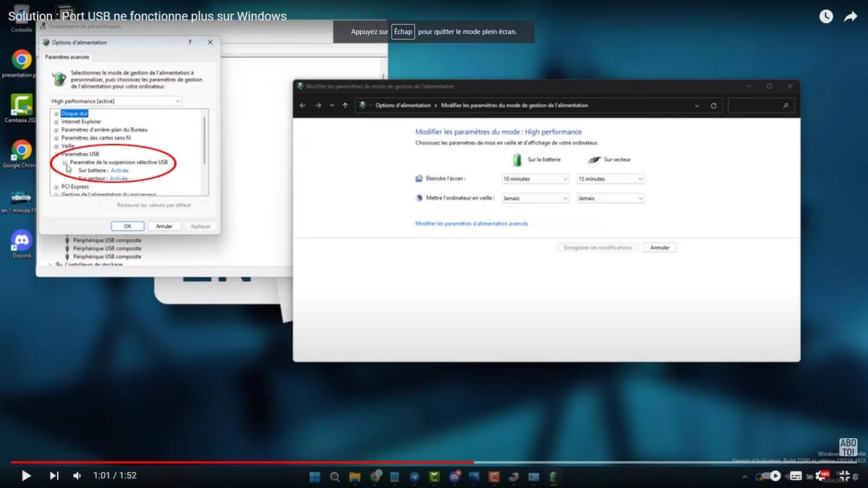Open the Watch later clock icon
The image size is (868, 488).
tap(825, 17)
